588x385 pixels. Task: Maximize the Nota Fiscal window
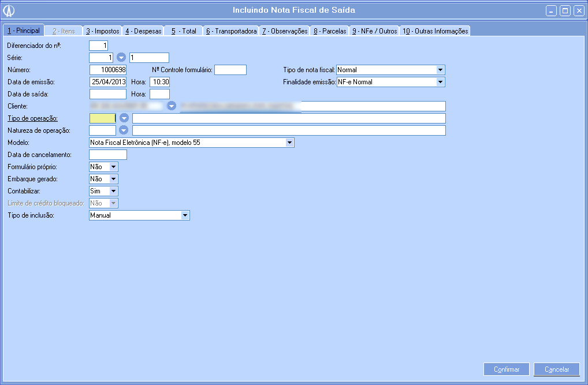pos(565,10)
